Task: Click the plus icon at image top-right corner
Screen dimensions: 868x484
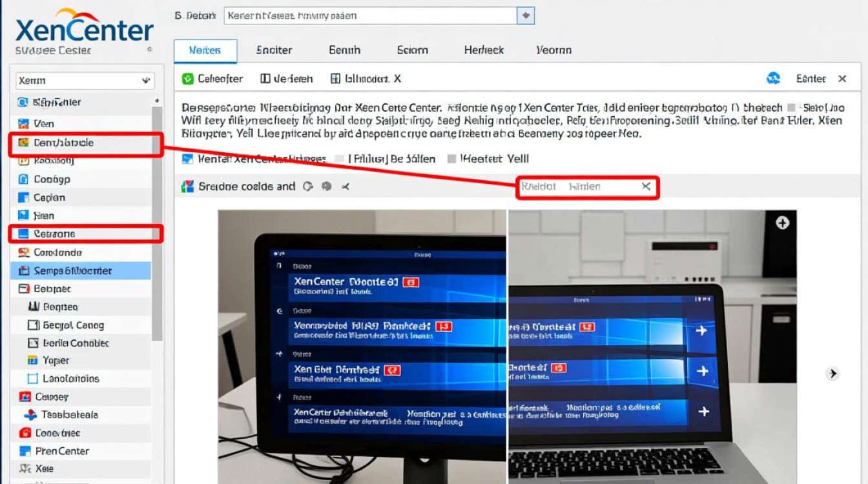Action: click(782, 223)
